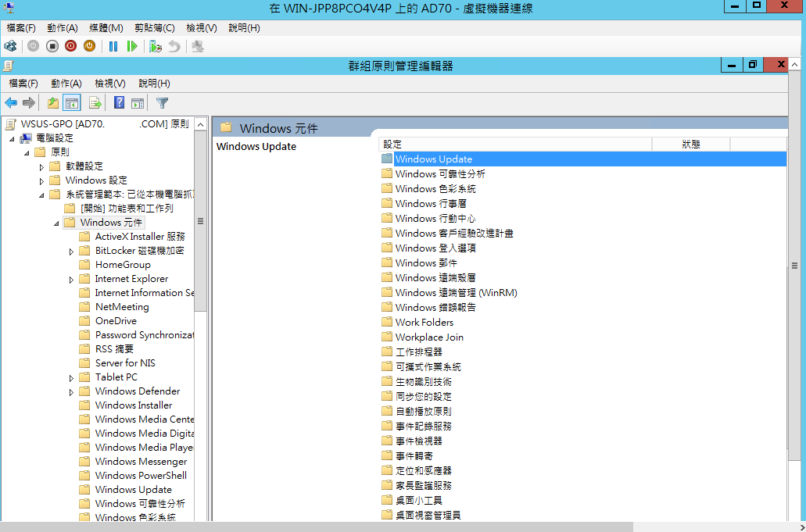
Task: Toggle the console tree show/hide icon
Action: coord(72,102)
